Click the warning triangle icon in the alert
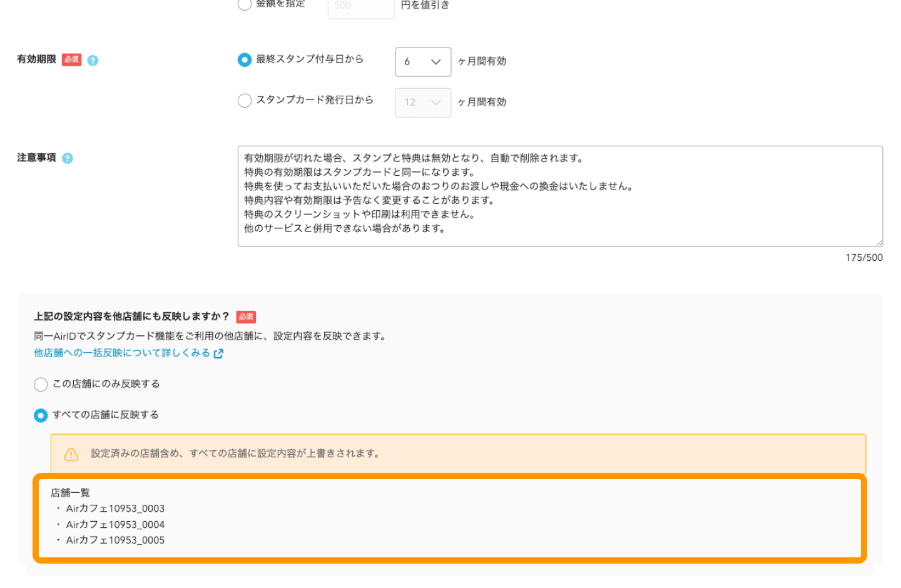 point(71,454)
